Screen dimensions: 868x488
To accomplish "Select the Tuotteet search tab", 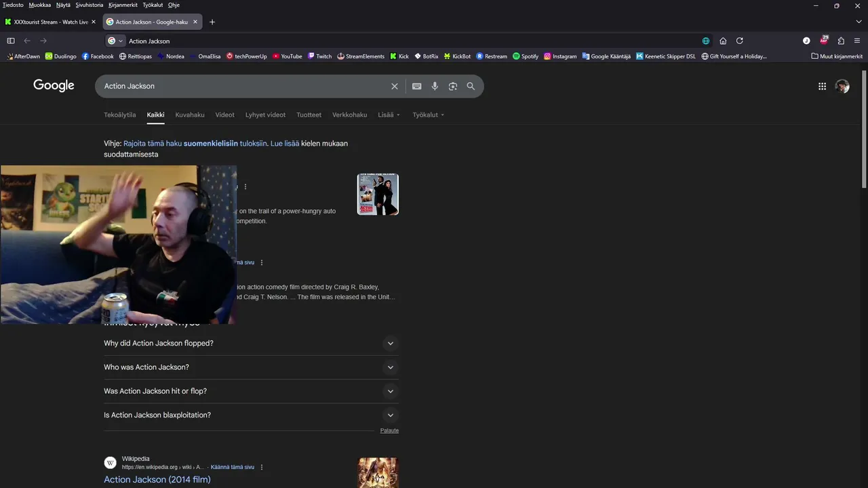I will (x=309, y=115).
